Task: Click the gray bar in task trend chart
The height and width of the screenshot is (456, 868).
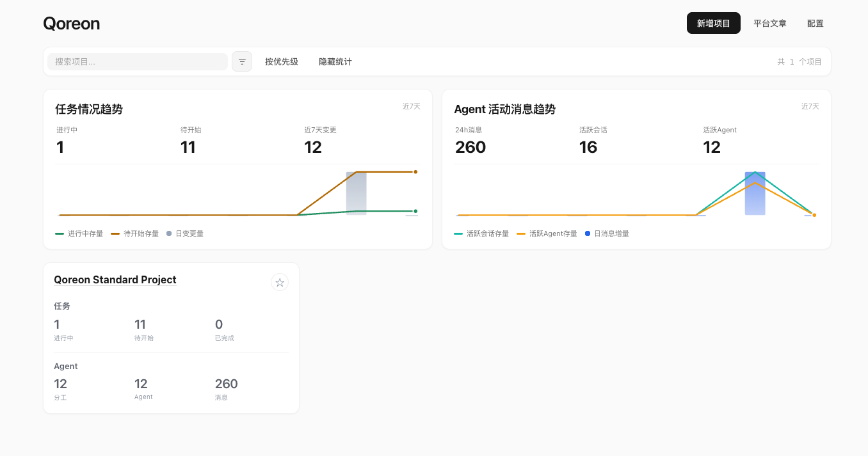Action: pos(357,193)
